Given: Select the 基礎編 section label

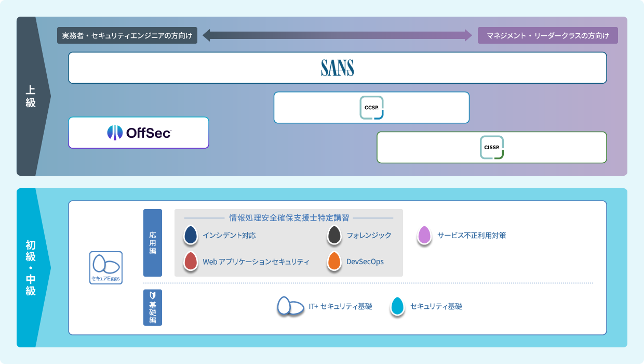Looking at the screenshot, I should pyautogui.click(x=153, y=307).
